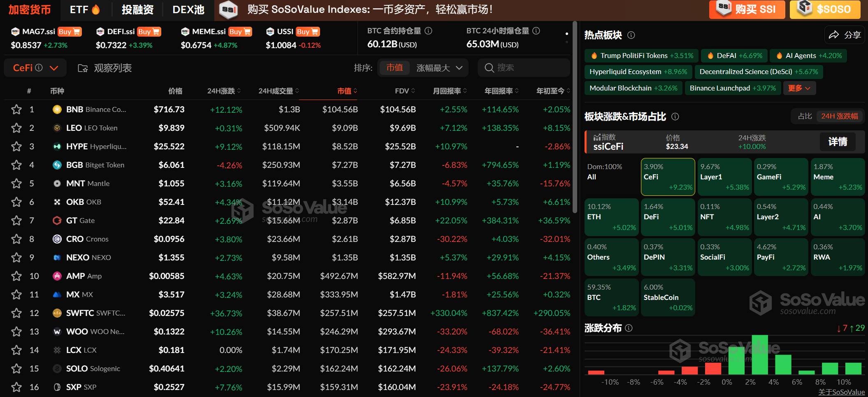The image size is (868, 397).
Task: Sort by 24H成交量 column
Action: [279, 91]
